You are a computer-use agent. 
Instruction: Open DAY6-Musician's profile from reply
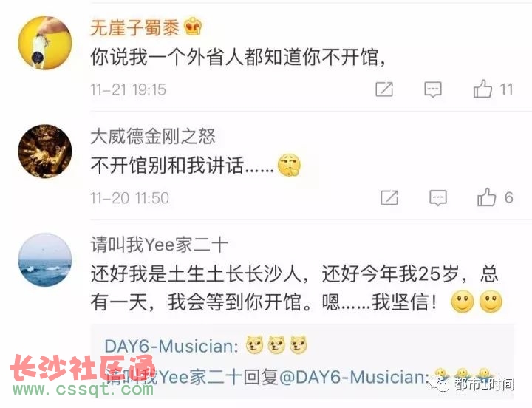(x=171, y=346)
